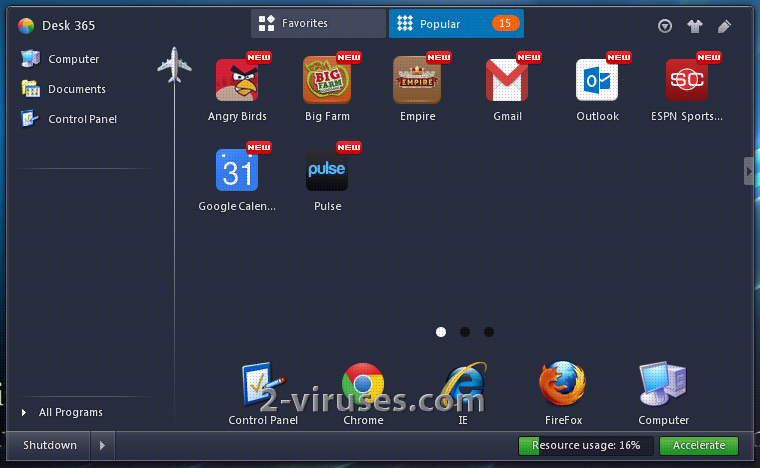Open the Empire game icon
Image resolution: width=760 pixels, height=468 pixels.
[417, 80]
